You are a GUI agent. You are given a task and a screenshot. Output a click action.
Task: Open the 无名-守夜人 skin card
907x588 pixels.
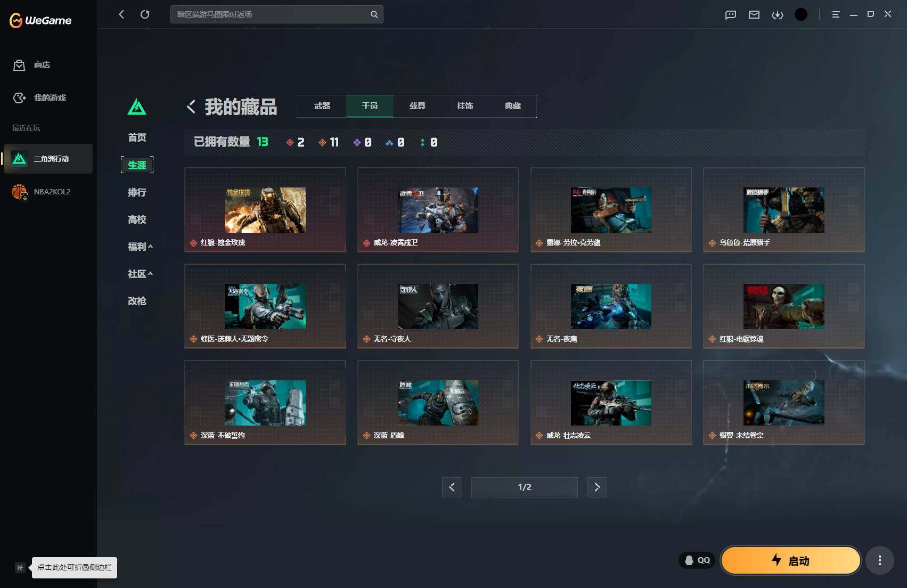click(x=438, y=306)
